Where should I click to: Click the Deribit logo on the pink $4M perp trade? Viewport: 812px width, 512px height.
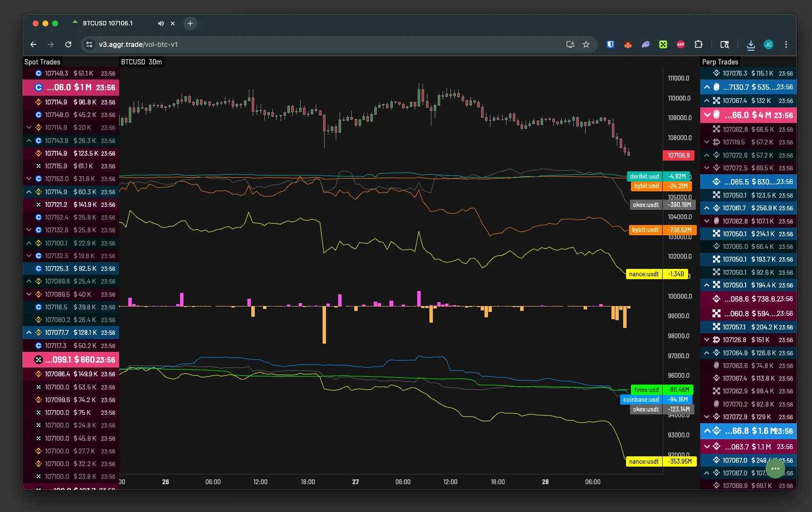tap(715, 115)
